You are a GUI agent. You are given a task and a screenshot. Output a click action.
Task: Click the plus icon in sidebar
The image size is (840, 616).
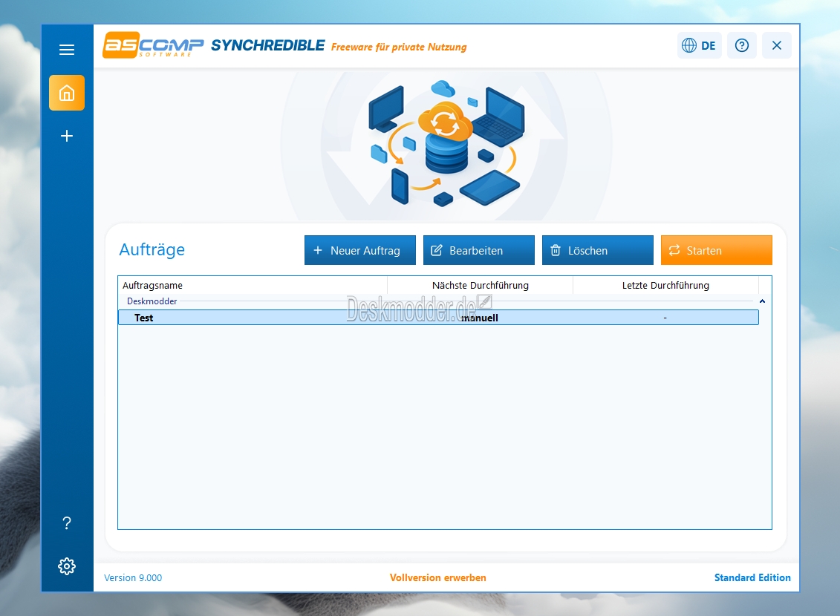(66, 136)
